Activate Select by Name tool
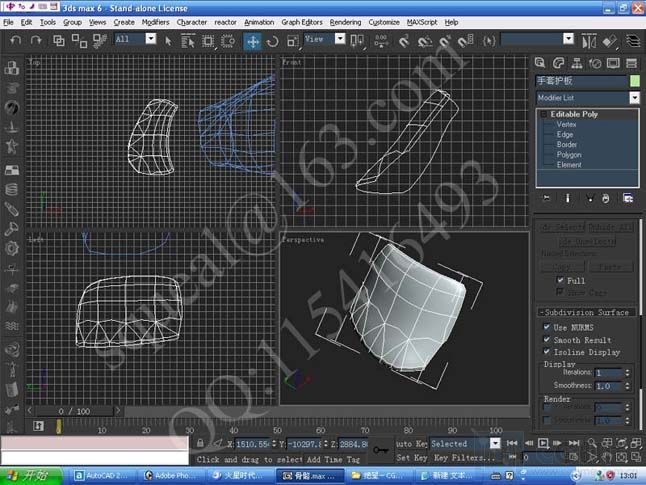 click(x=188, y=41)
